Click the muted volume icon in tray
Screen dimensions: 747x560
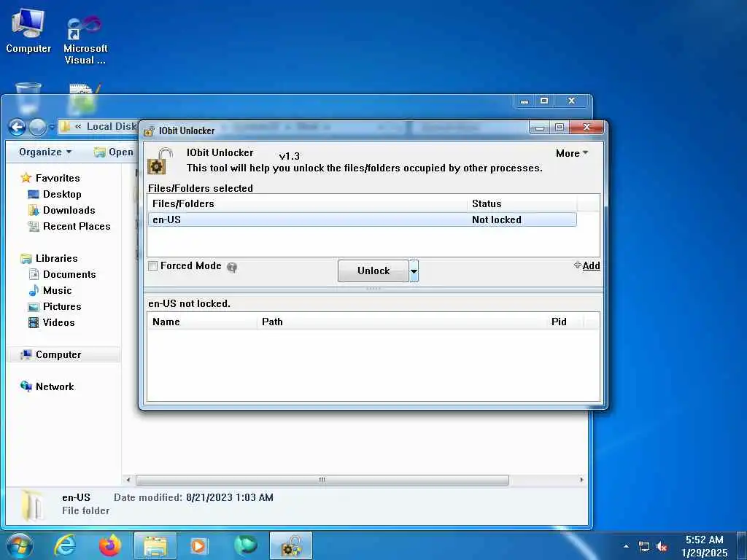[662, 547]
